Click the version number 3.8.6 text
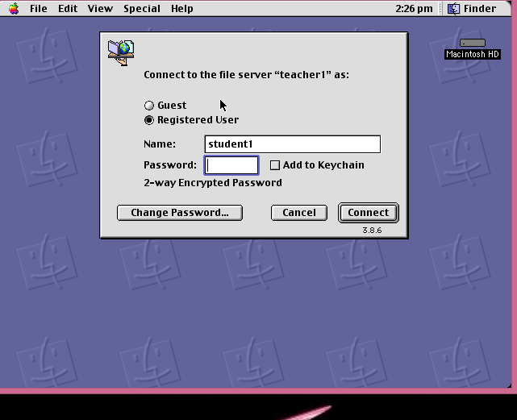 pyautogui.click(x=372, y=230)
